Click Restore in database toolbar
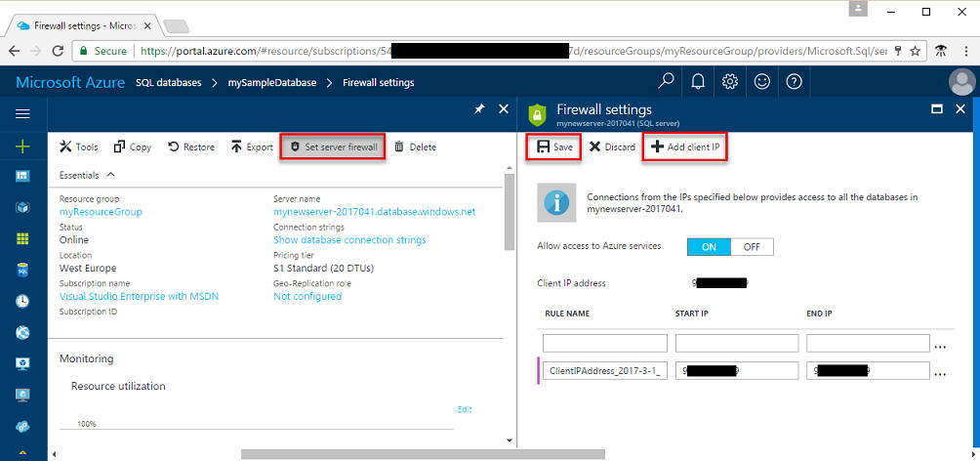Image resolution: width=980 pixels, height=461 pixels. (x=191, y=147)
